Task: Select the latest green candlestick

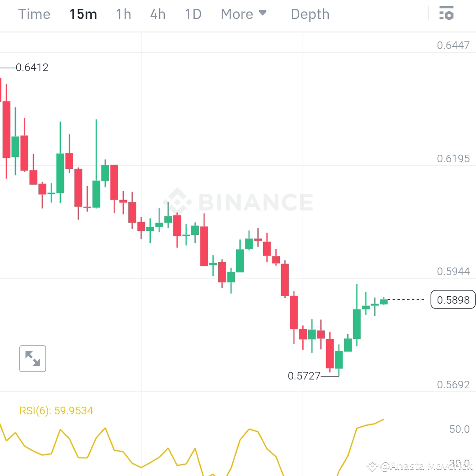Action: 383,302
